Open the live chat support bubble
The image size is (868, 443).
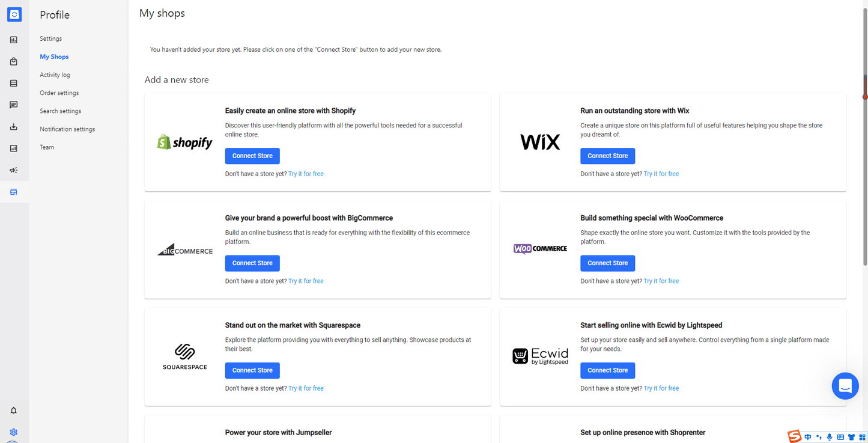845,386
